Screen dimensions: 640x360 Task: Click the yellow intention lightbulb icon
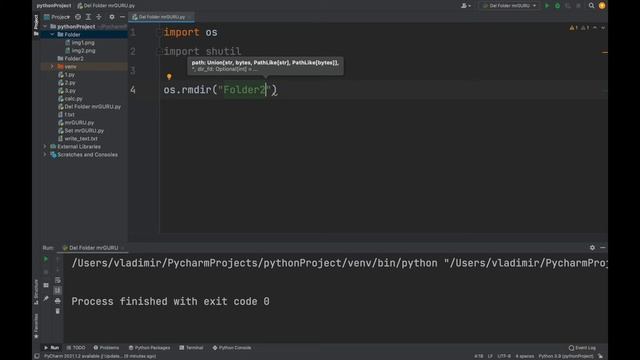coord(169,76)
